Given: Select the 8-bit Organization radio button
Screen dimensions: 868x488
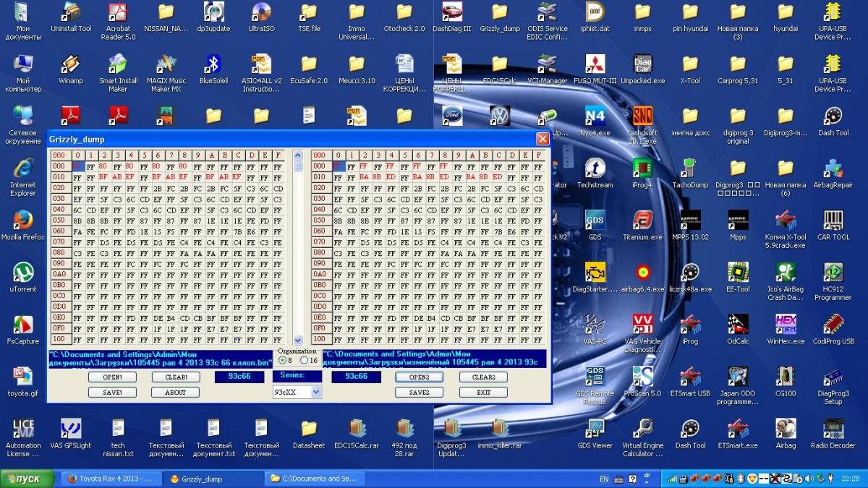Looking at the screenshot, I should (x=282, y=360).
